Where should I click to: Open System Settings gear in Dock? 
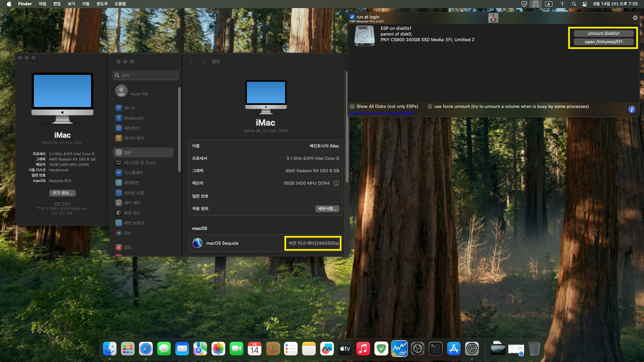click(472, 349)
